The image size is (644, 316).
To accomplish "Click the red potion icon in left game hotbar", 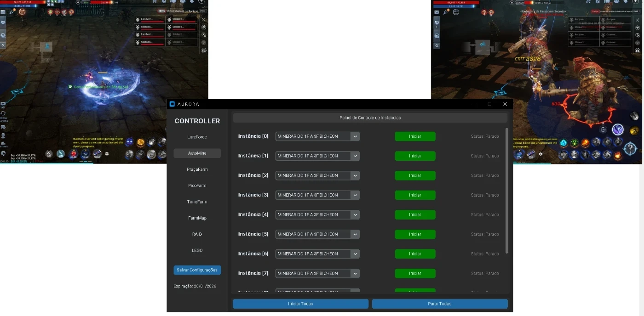I will click(73, 154).
